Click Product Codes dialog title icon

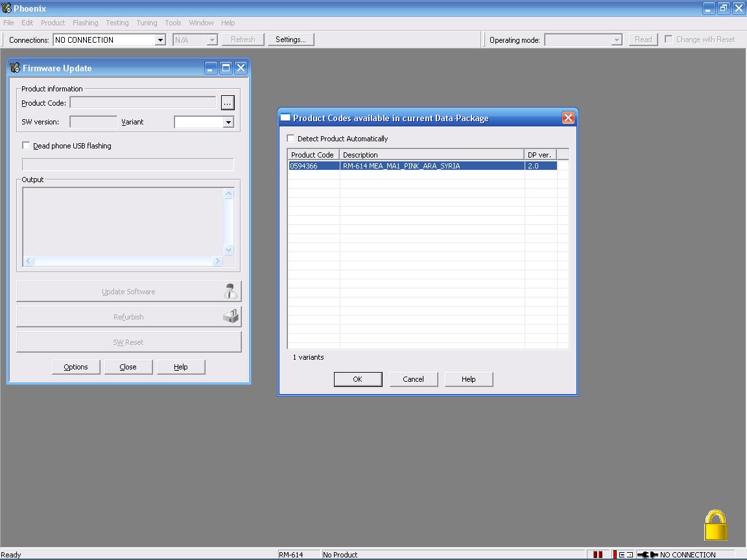285,117
